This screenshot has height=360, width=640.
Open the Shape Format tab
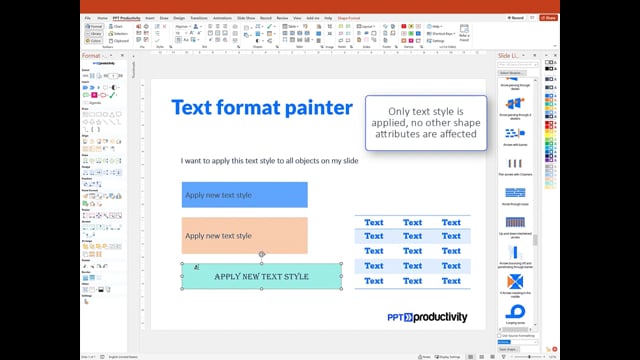(349, 18)
